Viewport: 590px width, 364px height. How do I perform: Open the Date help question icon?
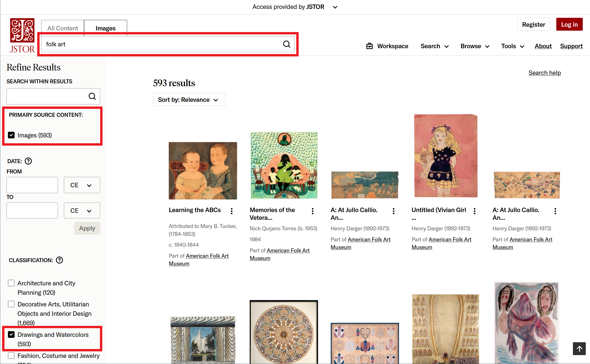(28, 161)
